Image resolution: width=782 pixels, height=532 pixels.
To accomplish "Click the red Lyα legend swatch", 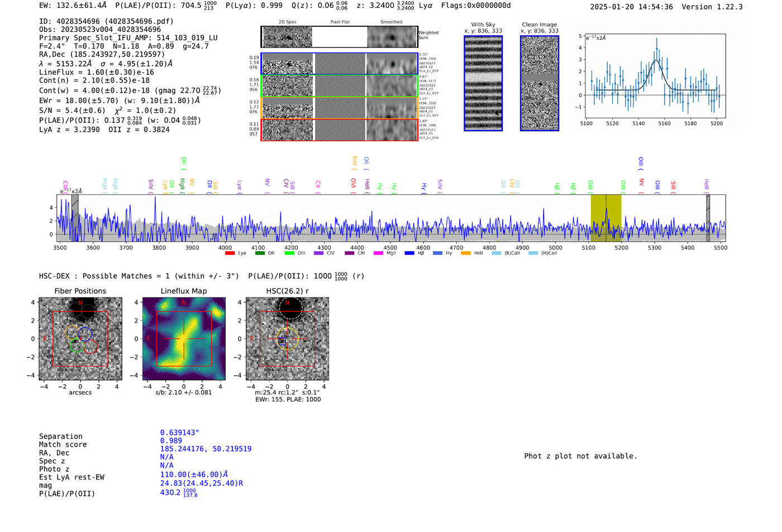I will 230,253.
